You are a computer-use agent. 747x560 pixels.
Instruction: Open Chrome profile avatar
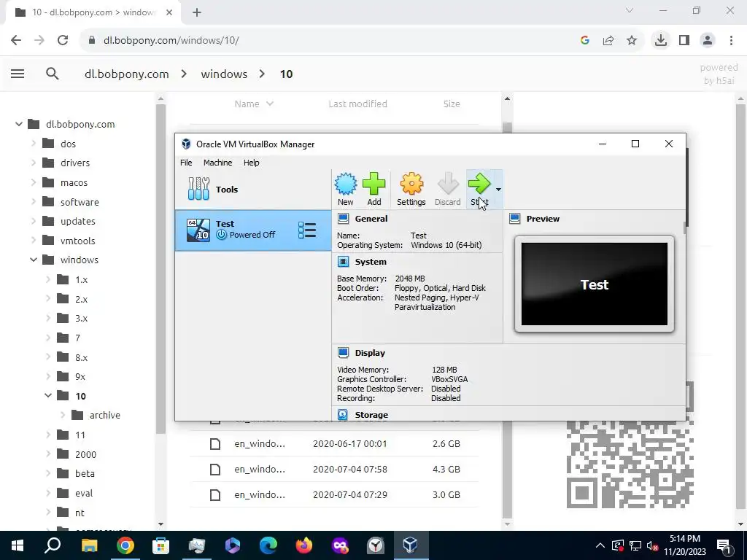(708, 41)
